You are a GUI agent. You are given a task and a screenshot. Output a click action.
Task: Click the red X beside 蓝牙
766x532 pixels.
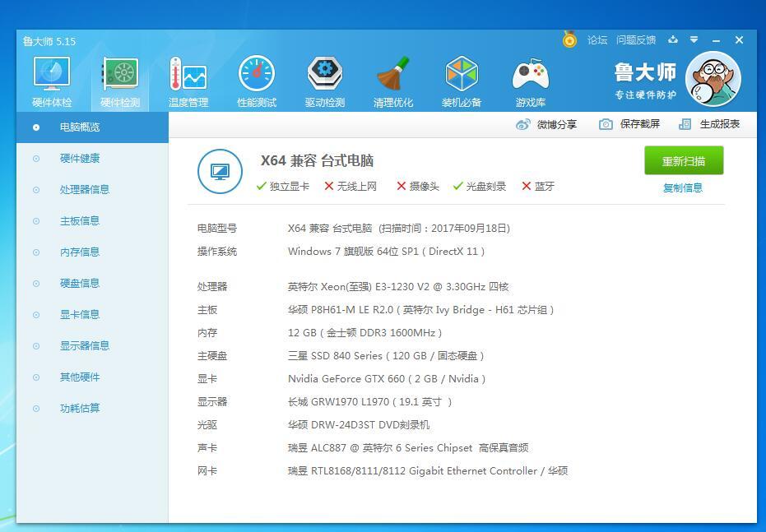(x=525, y=187)
